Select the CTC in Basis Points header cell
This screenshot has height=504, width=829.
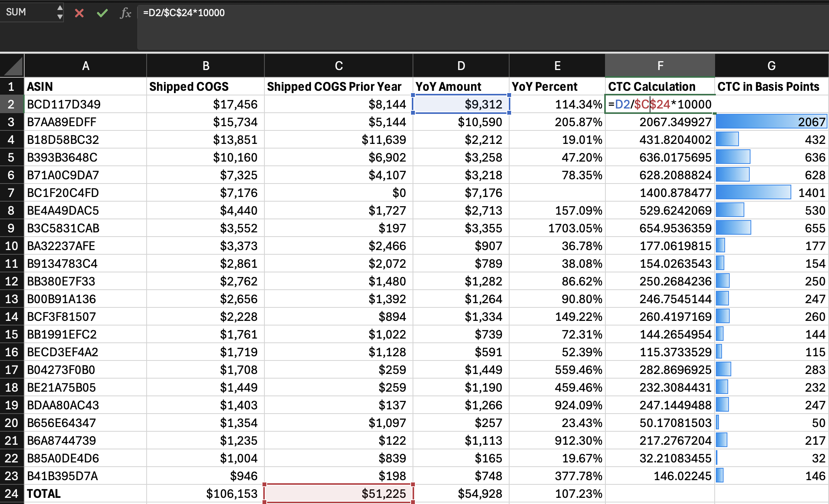coord(771,87)
